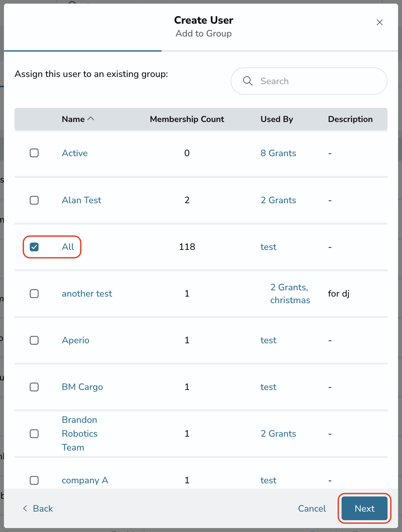Select the Alan Test checkbox
Screen dimensions: 402x532
(x=34, y=200)
